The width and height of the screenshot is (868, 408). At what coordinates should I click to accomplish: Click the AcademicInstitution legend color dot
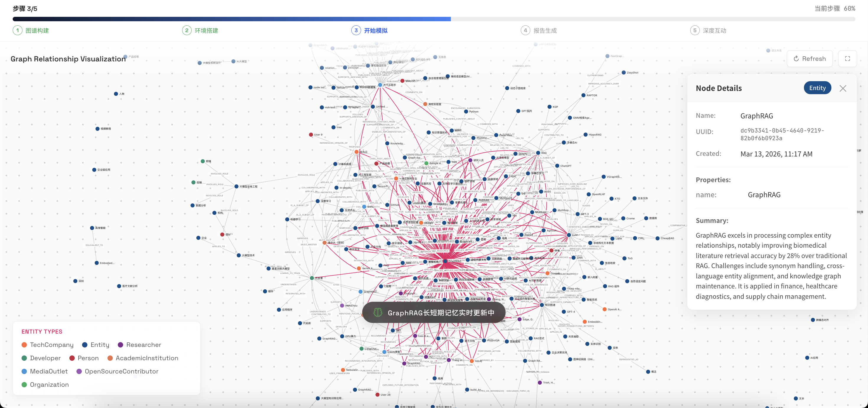pos(110,358)
